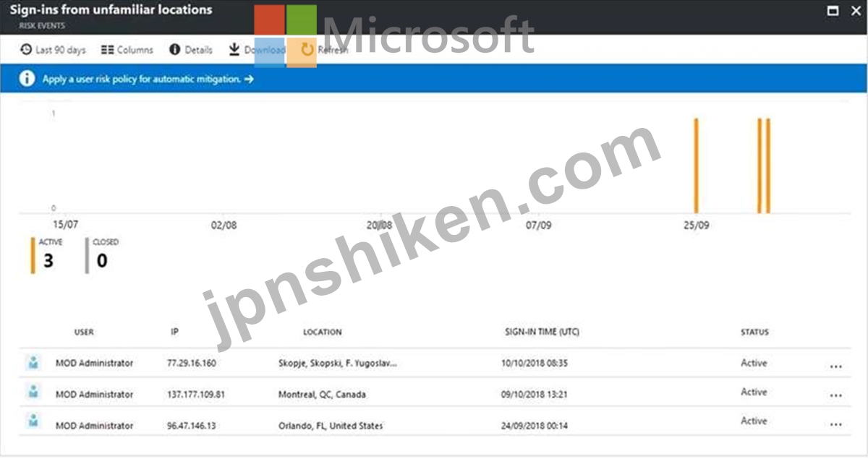The height and width of the screenshot is (459, 868).
Task: Click the Columns grid icon
Action: [107, 50]
